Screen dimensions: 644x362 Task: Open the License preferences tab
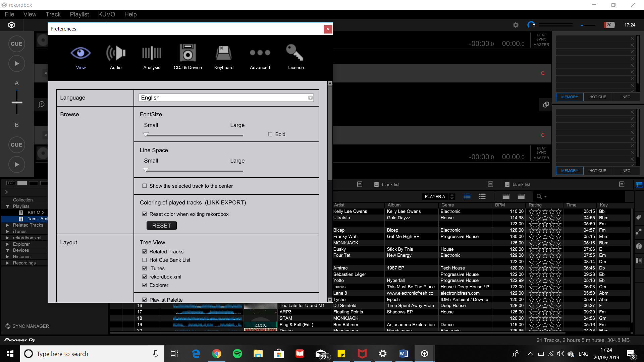[x=296, y=57]
